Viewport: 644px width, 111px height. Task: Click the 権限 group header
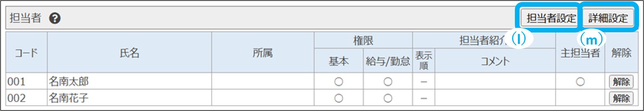point(363,40)
